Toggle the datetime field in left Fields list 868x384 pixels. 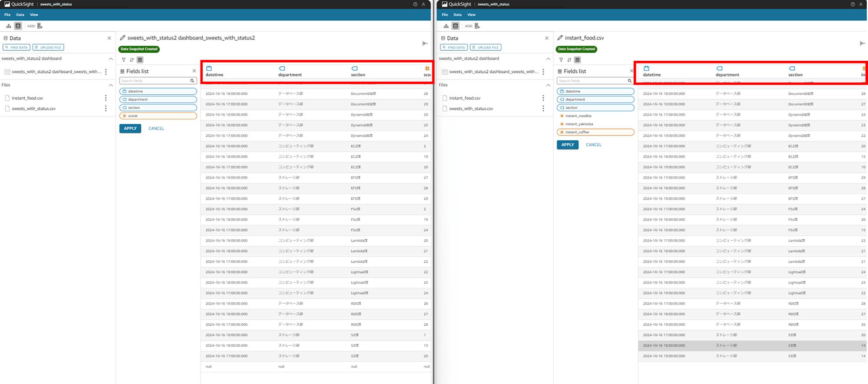point(158,91)
